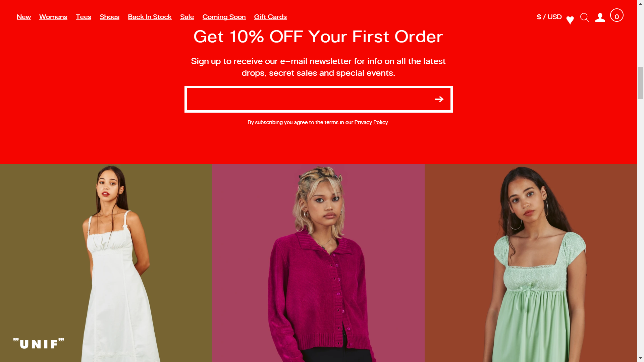Viewport: 644px width, 362px height.
Task: Open the shopping cart circle showing 0
Action: [616, 15]
